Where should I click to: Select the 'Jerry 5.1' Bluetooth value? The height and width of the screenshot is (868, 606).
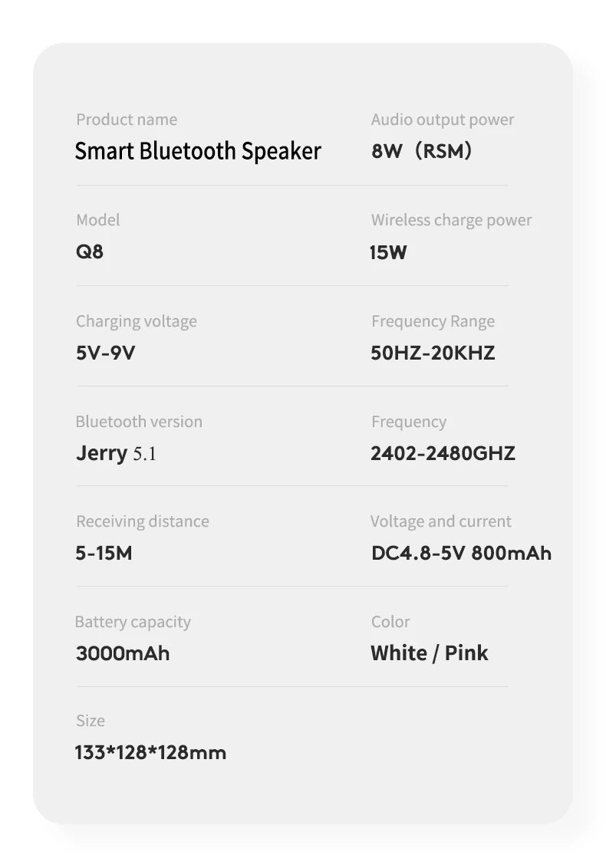(116, 453)
